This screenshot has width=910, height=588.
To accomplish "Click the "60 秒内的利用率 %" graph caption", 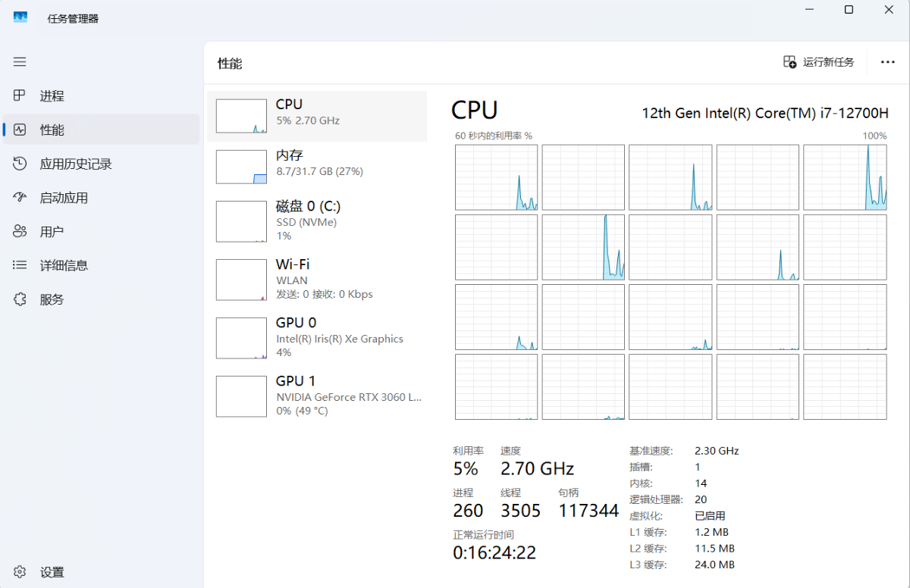I will [x=494, y=136].
